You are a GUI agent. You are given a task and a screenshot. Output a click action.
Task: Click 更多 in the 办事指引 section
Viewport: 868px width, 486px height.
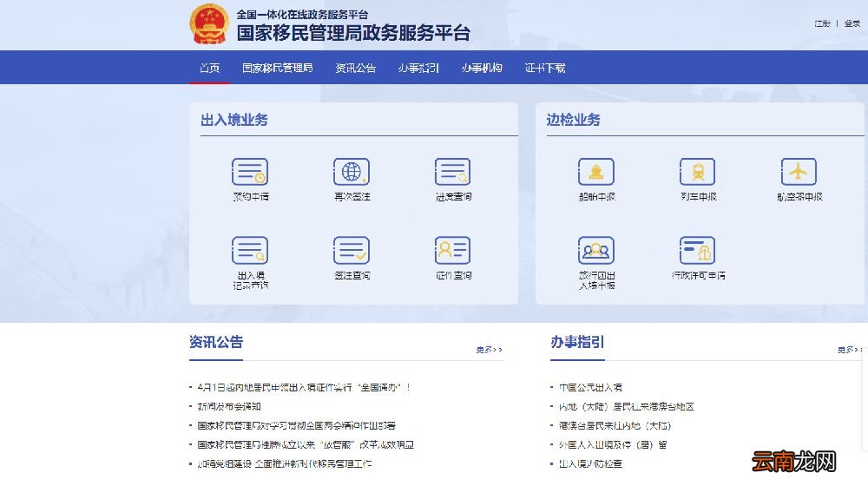pyautogui.click(x=851, y=350)
